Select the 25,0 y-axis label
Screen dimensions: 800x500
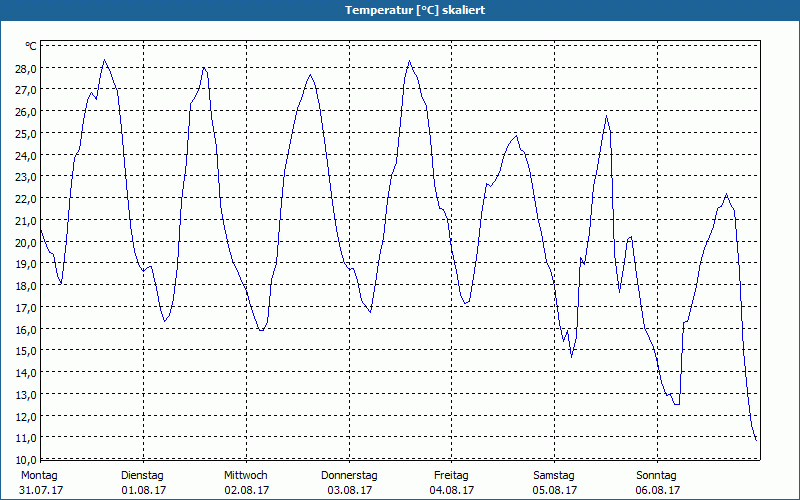click(x=26, y=134)
